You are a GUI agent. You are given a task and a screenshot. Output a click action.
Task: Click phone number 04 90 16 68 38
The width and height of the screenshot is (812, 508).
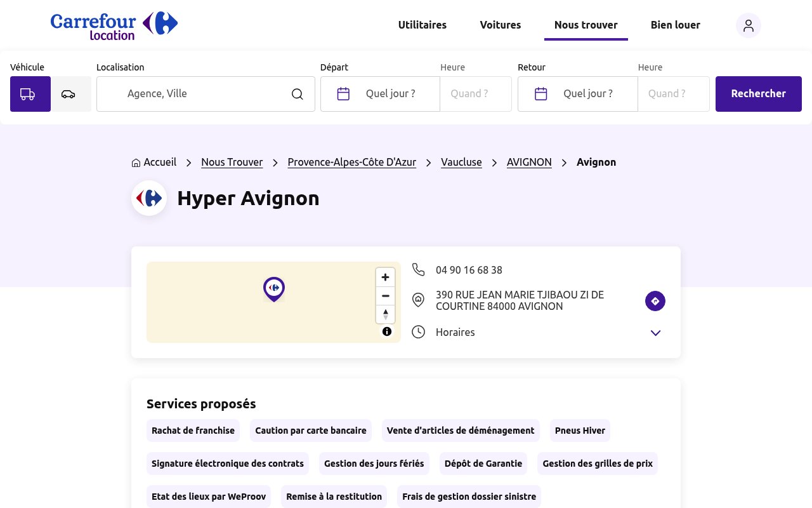pyautogui.click(x=469, y=271)
